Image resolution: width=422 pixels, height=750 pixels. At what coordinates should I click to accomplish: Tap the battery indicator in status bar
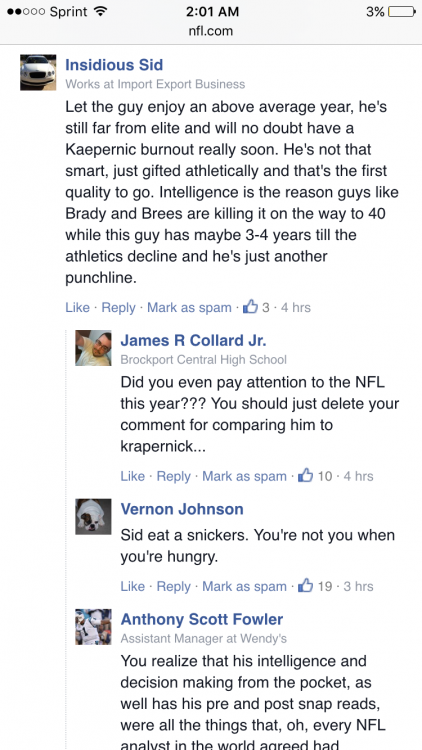[401, 12]
